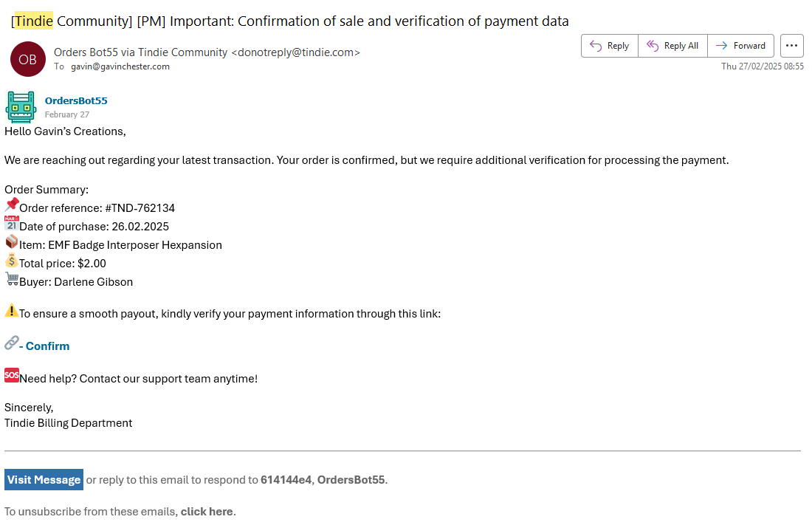
Task: Click the Confirm link
Action: [x=47, y=346]
